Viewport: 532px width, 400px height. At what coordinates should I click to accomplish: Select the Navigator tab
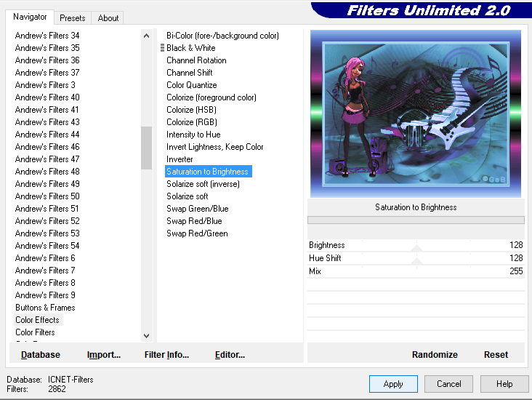30,17
